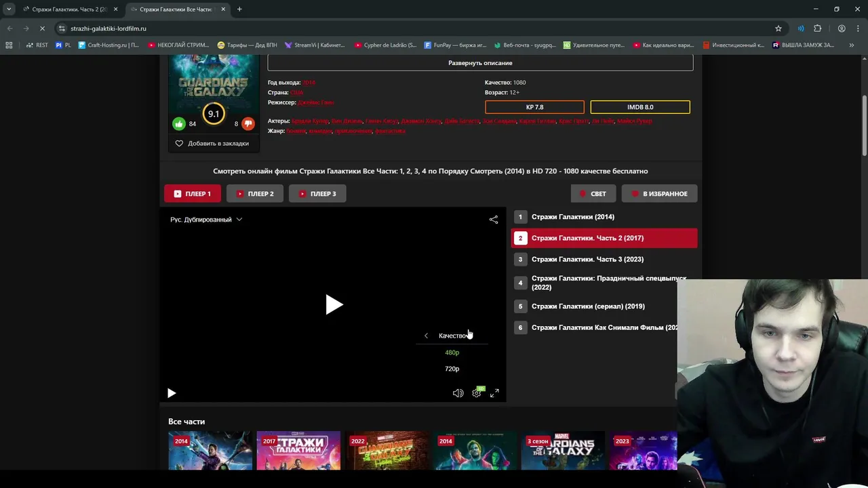This screenshot has height=488, width=868.
Task: Open the ВЫШЛА ЗАМУЖ ЗА bookmark
Action: [x=804, y=45]
